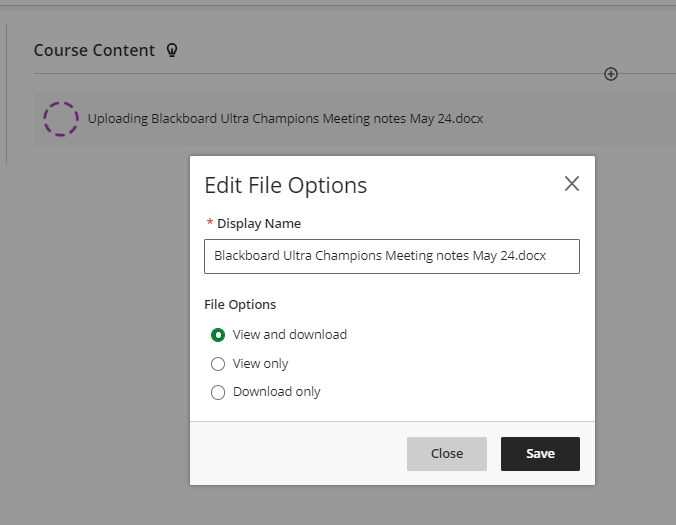Click the Display Name input field
The image size is (676, 525).
point(392,256)
